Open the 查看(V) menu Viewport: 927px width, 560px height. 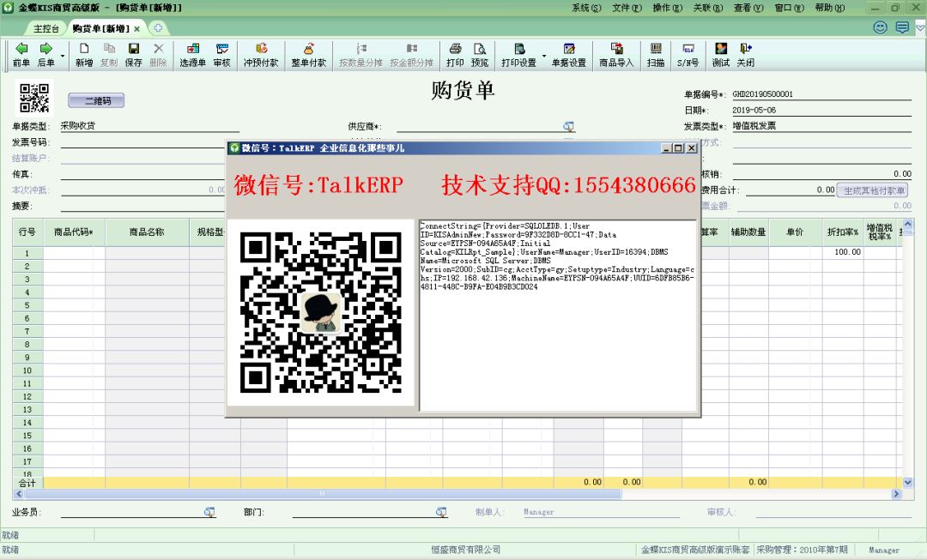(x=748, y=8)
